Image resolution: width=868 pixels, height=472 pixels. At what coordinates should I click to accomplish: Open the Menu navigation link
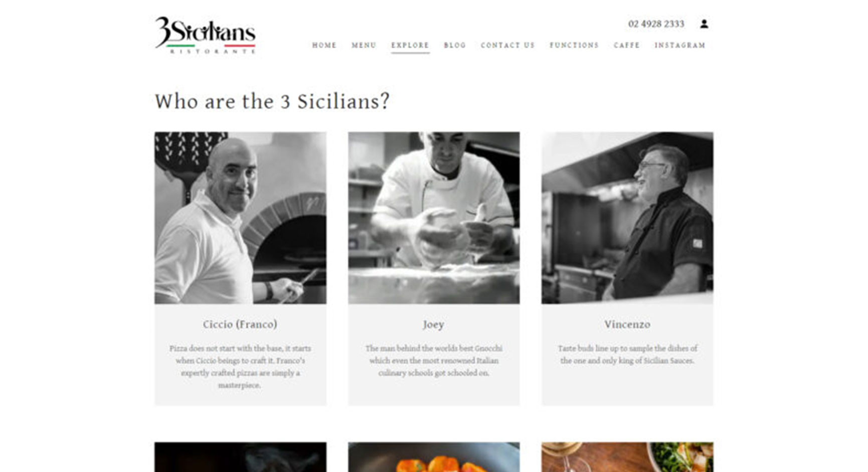(364, 45)
